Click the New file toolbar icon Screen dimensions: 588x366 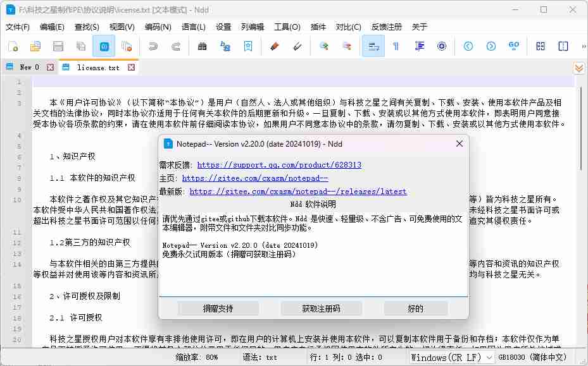click(13, 46)
